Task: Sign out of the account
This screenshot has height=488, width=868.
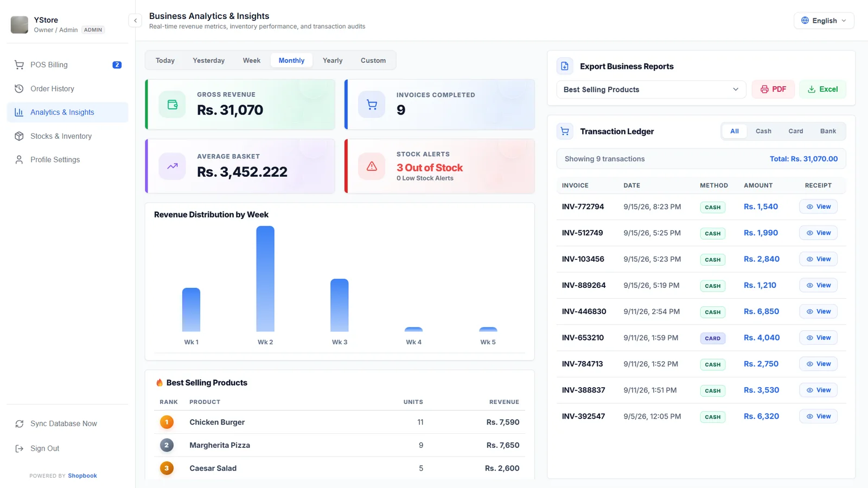Action: click(67, 448)
